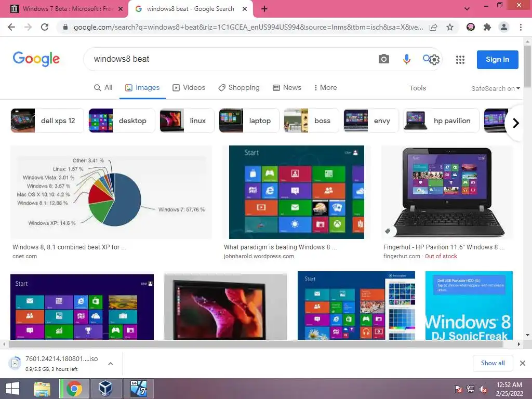Image resolution: width=532 pixels, height=399 pixels.
Task: Open the SafeSearch on dropdown
Action: tap(495, 88)
